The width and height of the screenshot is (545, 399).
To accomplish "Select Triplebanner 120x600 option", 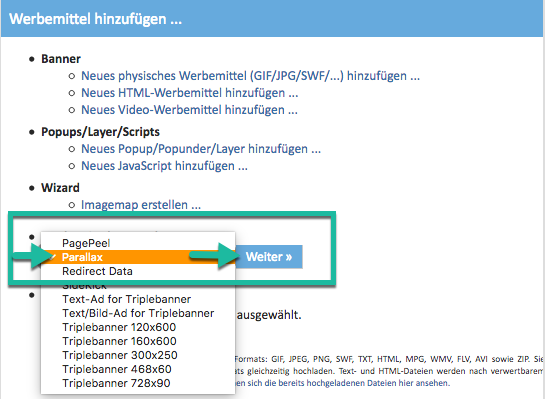I will 138,327.
